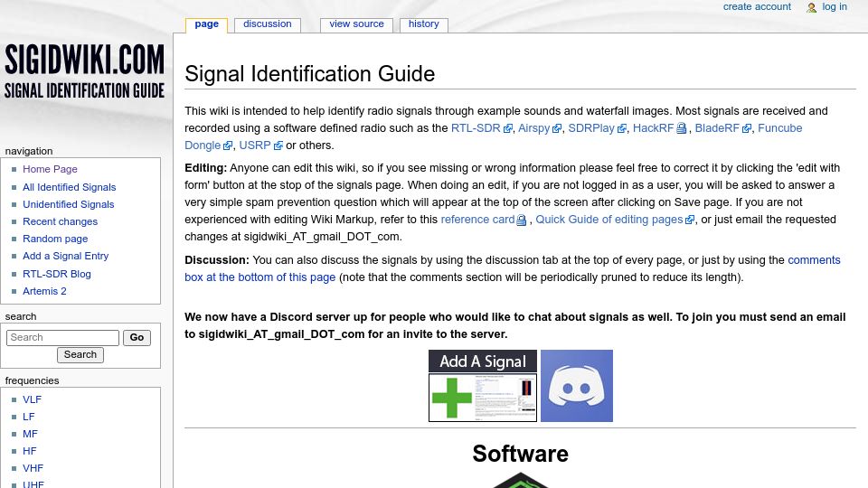Click the log in link
Viewport: 868px width, 488px height.
[835, 6]
